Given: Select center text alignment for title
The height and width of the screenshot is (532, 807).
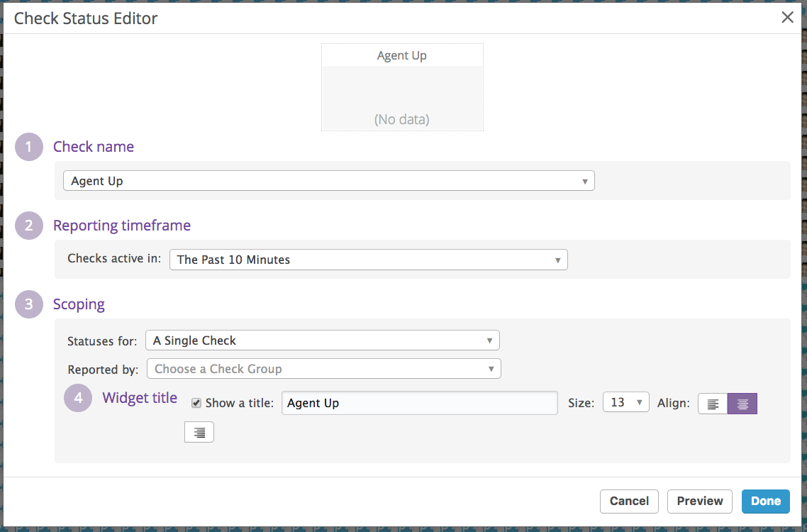Looking at the screenshot, I should pos(742,404).
